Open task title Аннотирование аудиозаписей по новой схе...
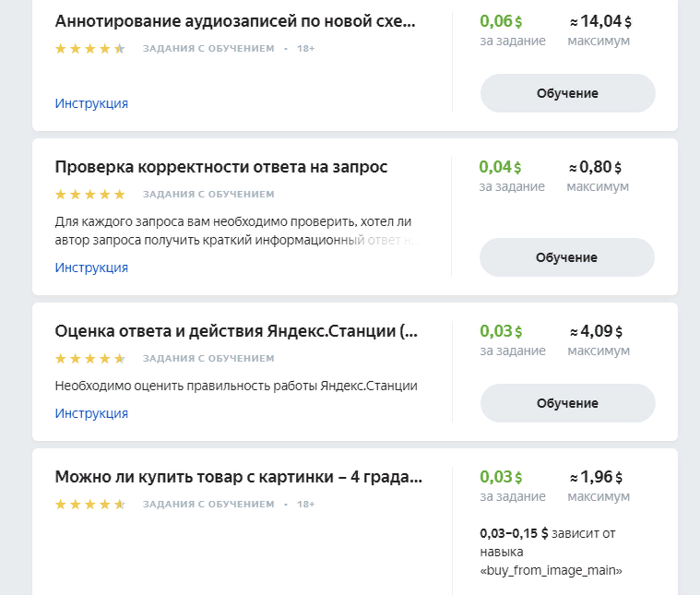 point(235,21)
